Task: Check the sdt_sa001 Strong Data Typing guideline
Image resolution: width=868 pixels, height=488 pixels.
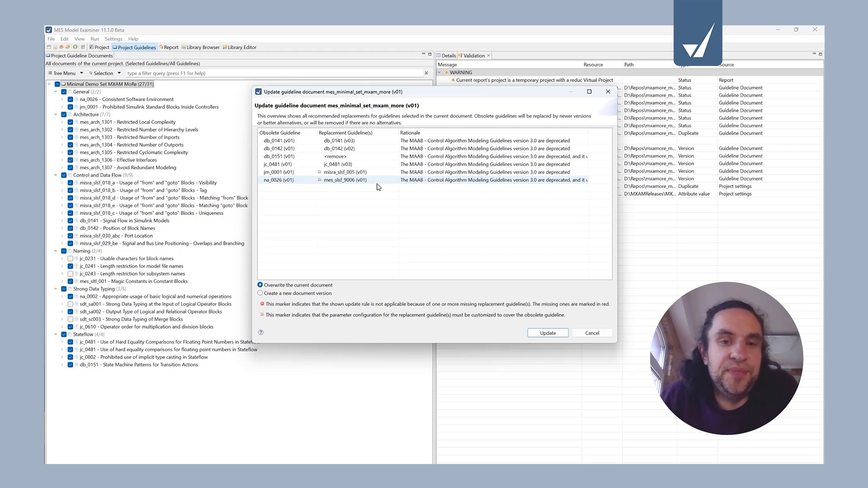Action: click(71, 304)
